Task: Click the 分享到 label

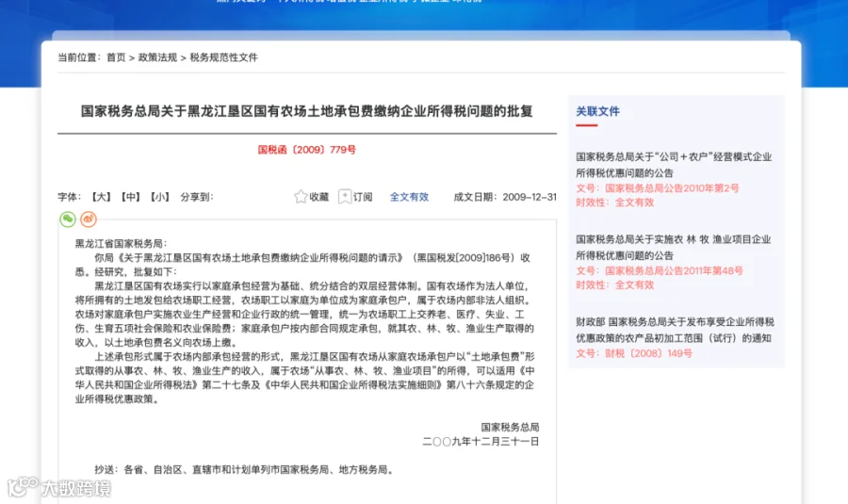Action: pos(197,197)
